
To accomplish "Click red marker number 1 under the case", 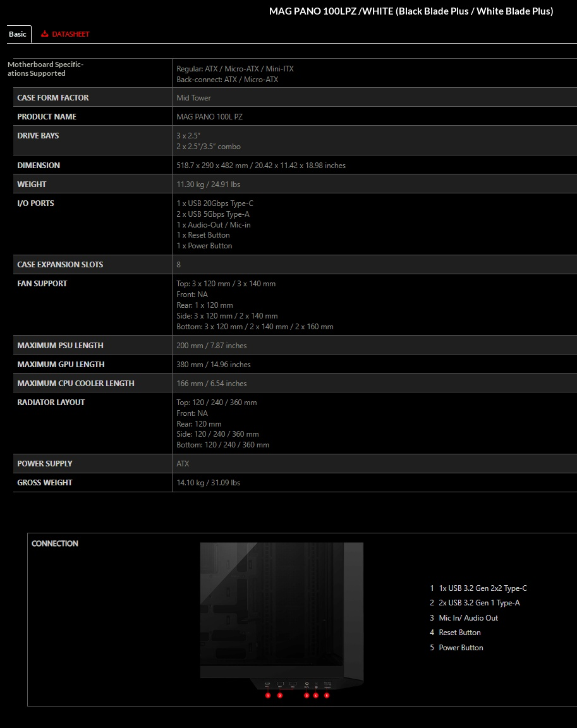I will click(x=268, y=696).
